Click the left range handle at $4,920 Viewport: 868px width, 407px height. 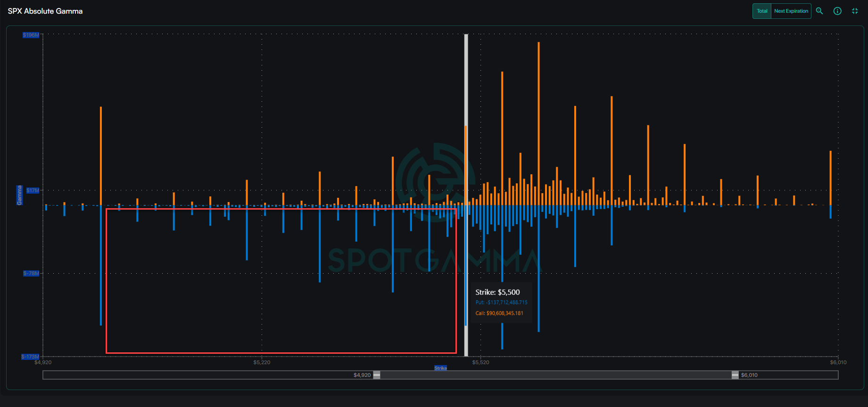(x=377, y=375)
